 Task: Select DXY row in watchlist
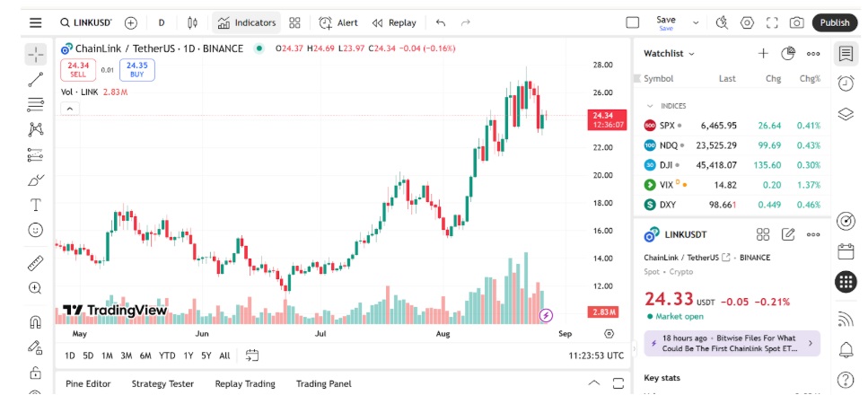732,205
